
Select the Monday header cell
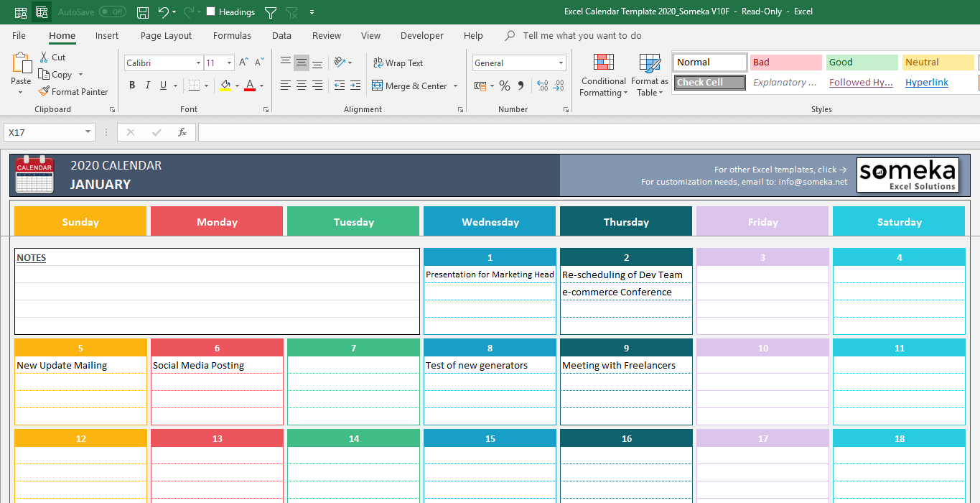(x=217, y=221)
